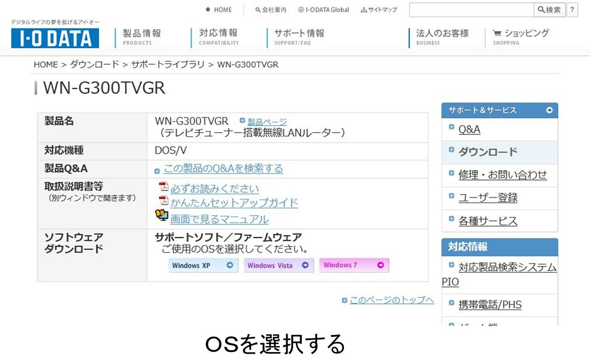Click the sitemap icon next to サイトマップ

(x=364, y=10)
